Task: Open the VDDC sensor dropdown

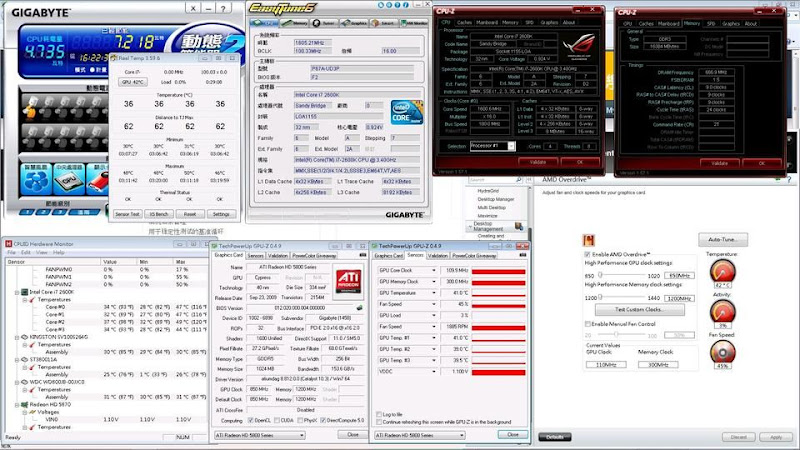Action: pyautogui.click(x=434, y=371)
